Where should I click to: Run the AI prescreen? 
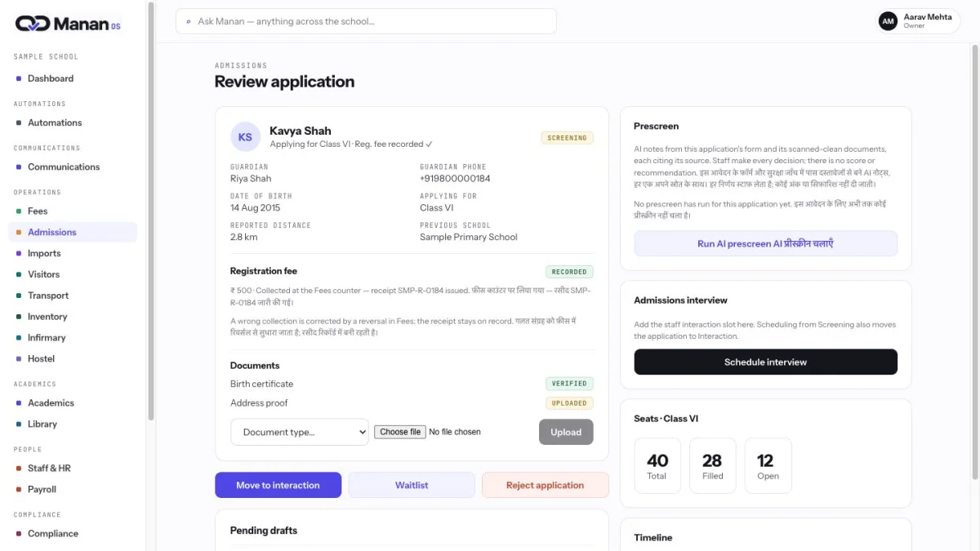[x=765, y=243]
